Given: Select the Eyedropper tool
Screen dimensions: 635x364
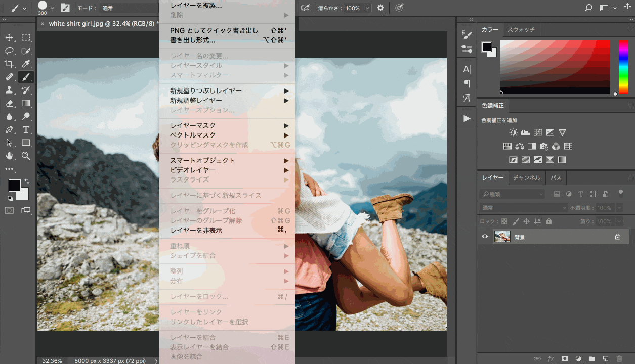Looking at the screenshot, I should click(26, 64).
